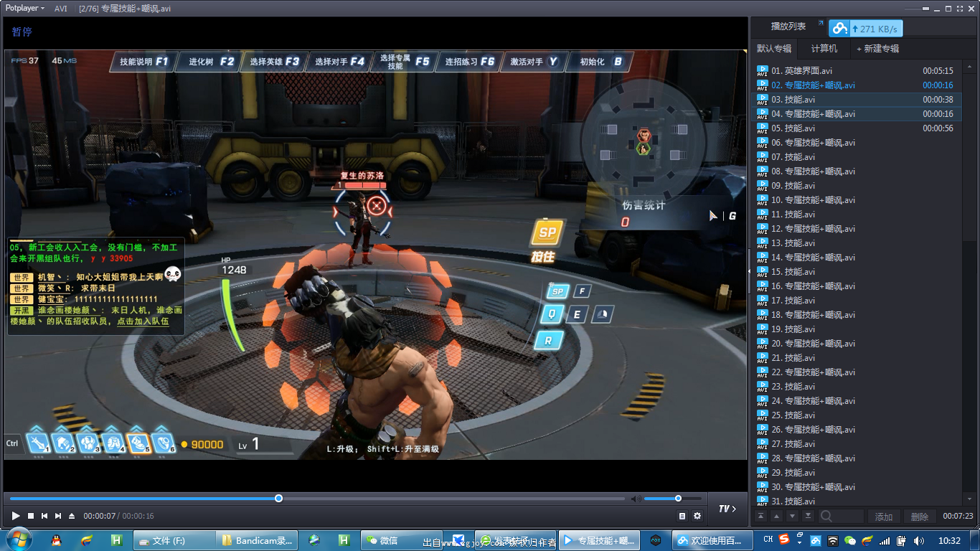Skip to next track in player
The image size is (980, 551).
58,516
